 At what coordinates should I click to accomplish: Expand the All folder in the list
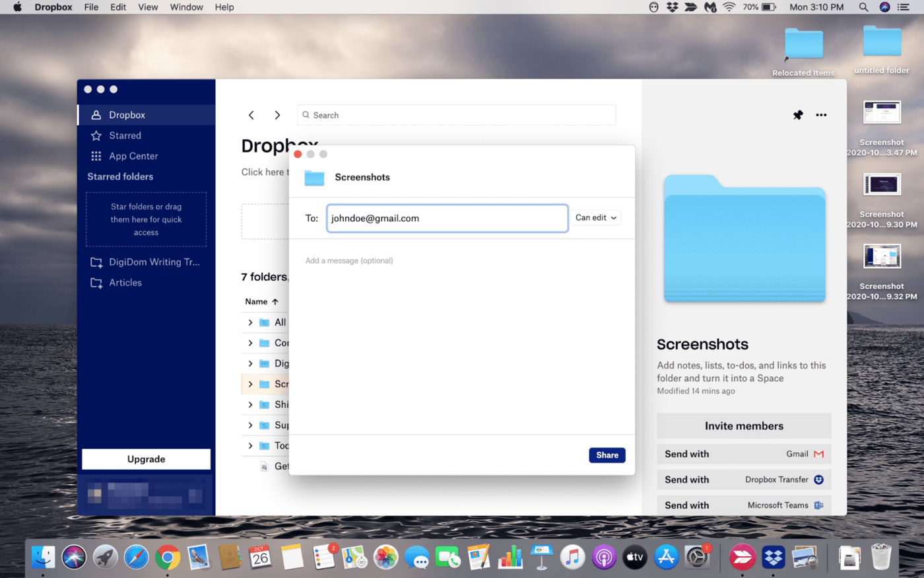[249, 322]
